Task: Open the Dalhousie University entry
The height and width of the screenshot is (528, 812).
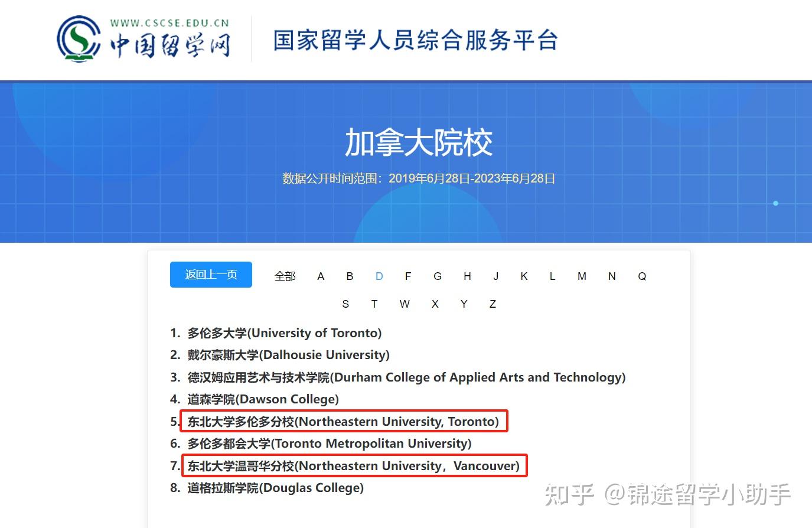Action: 287,355
